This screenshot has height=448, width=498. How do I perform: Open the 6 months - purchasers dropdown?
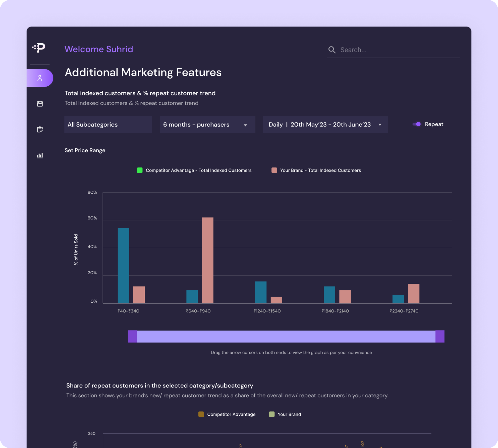[x=207, y=124]
